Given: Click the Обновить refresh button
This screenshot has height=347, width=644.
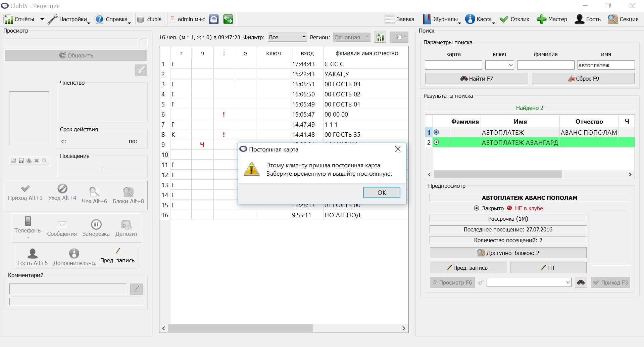Looking at the screenshot, I should pos(76,55).
